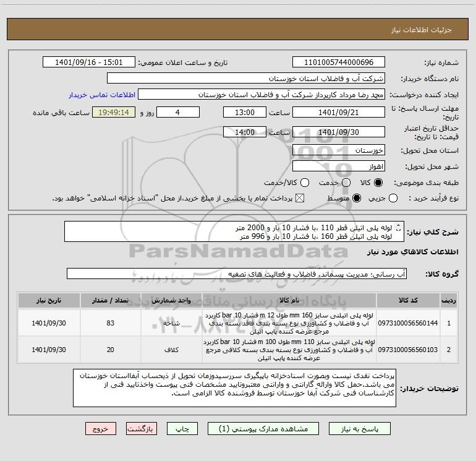Select the خدمت radio button
This screenshot has width=476, height=461.
pyautogui.click(x=346, y=183)
